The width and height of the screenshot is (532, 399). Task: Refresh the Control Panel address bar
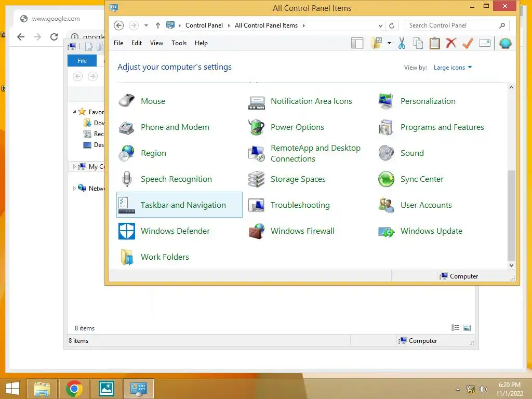tap(392, 26)
